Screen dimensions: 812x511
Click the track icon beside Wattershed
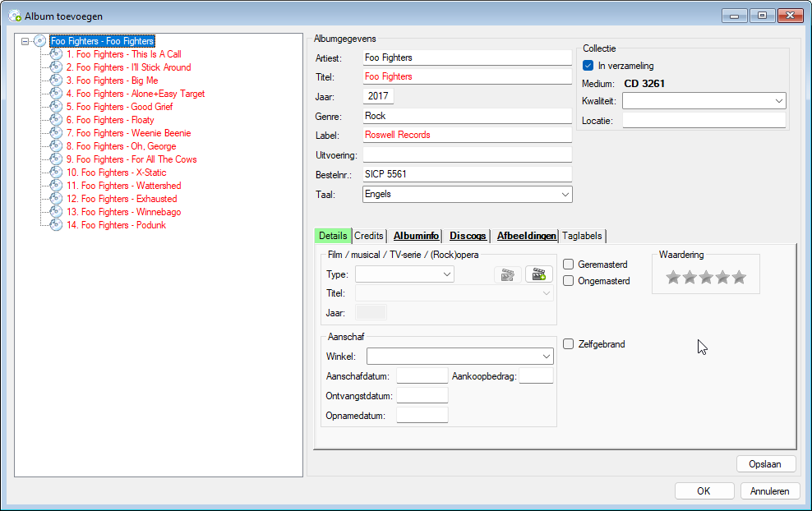(x=56, y=186)
